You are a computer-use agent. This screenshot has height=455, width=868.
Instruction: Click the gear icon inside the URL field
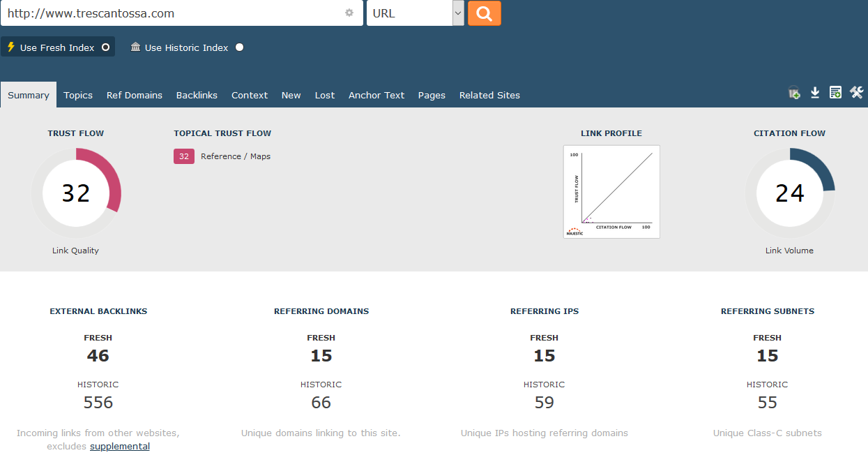click(x=349, y=13)
